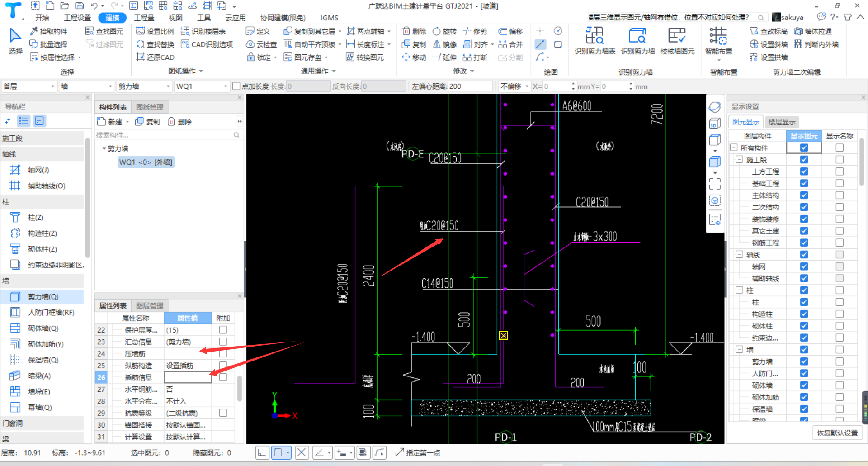Toggle 保护层厚度 attach checkbox in row 22
Viewport: 868px width, 466px height.
(223, 330)
